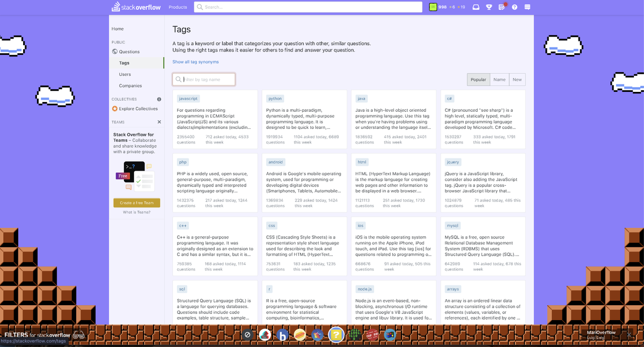Open the achievements trophy icon

(x=489, y=7)
